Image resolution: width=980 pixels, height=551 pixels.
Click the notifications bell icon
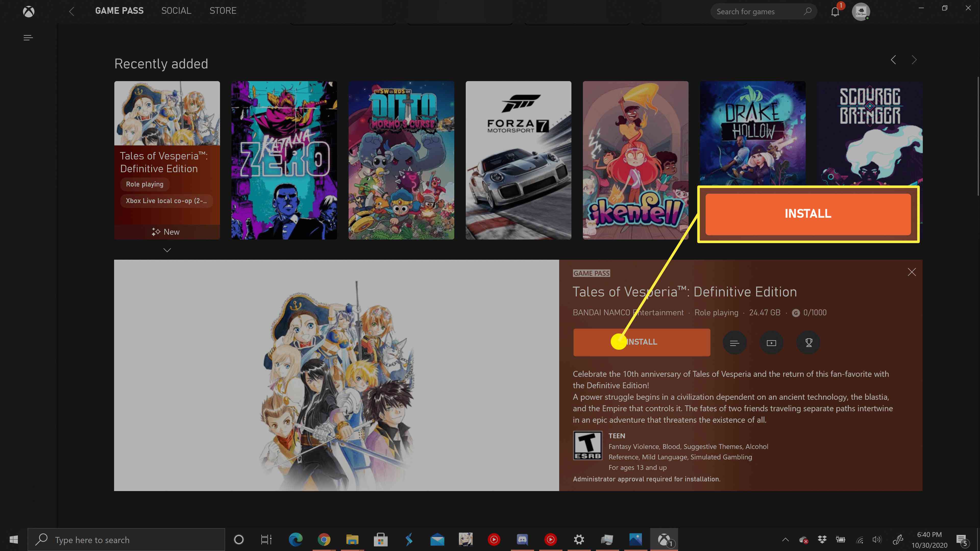(835, 11)
